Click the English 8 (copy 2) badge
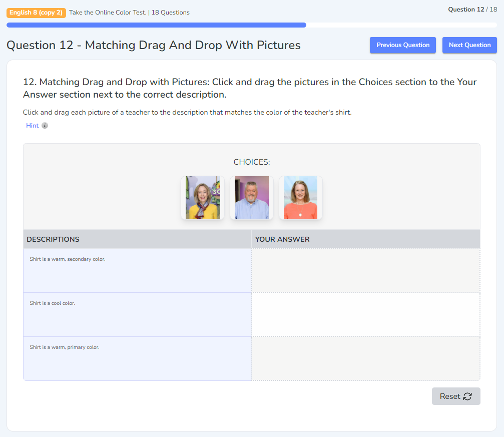504x437 pixels. 36,13
